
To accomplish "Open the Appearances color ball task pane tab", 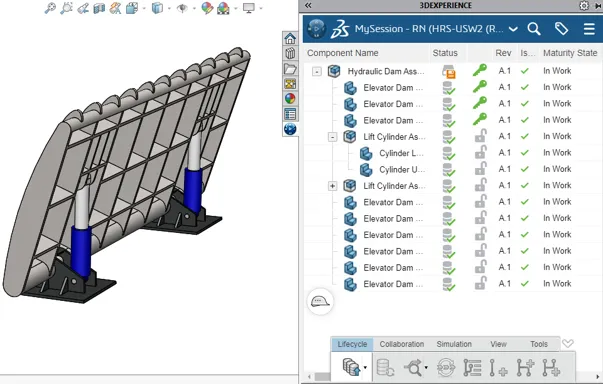I will [290, 99].
